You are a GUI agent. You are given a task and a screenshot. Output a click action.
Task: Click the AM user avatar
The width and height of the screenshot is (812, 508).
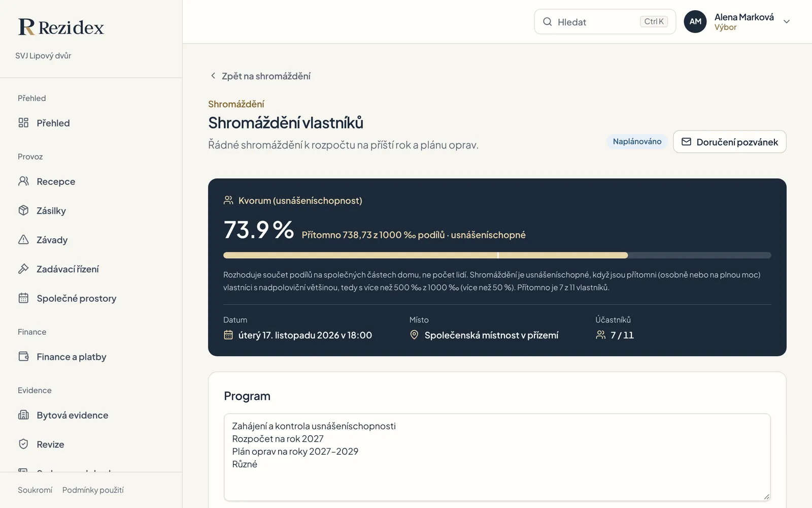click(695, 21)
